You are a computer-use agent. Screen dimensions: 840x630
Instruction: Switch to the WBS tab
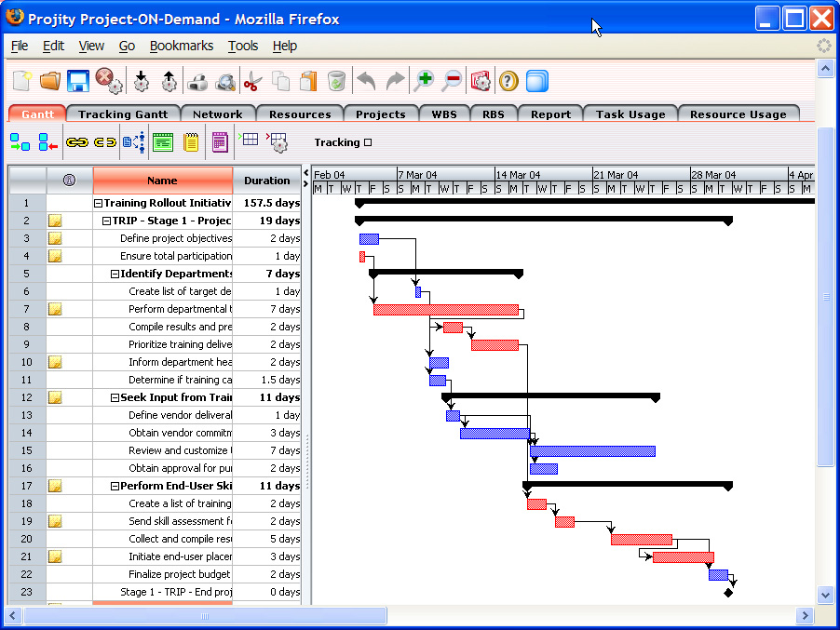click(444, 114)
